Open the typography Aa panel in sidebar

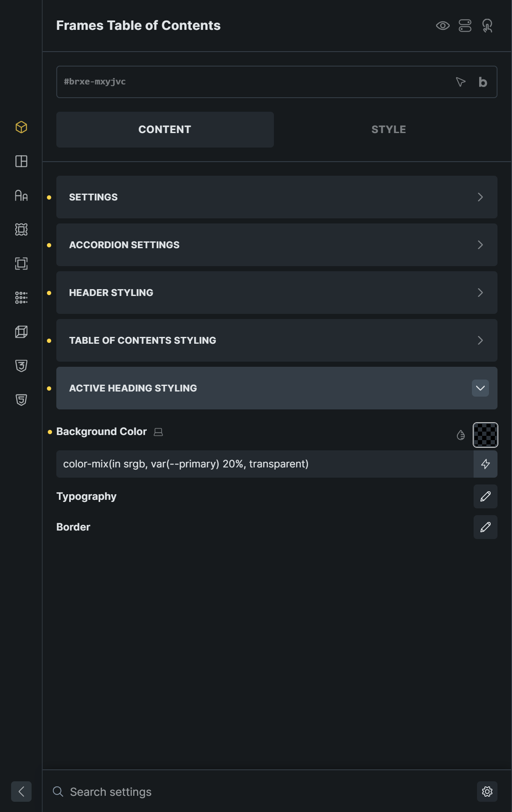tap(21, 195)
